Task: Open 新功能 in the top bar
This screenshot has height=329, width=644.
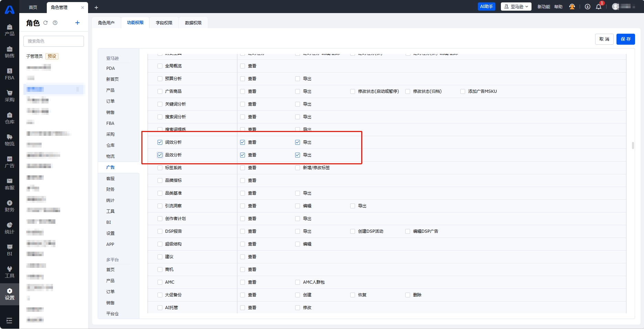Action: click(544, 7)
